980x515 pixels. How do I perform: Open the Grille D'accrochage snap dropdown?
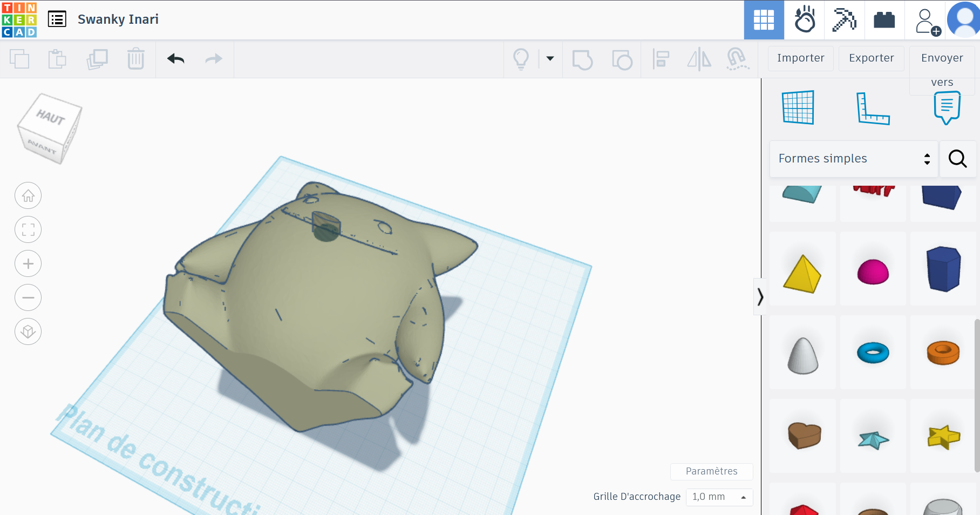(719, 497)
